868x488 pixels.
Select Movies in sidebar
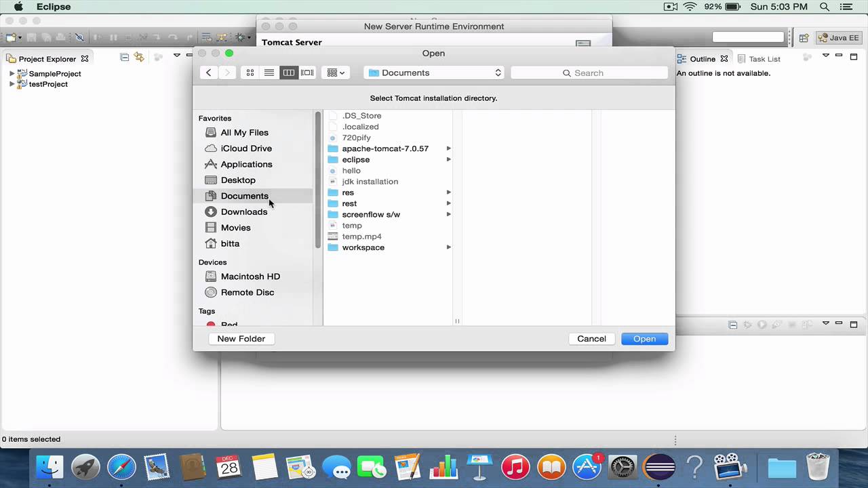tap(235, 228)
